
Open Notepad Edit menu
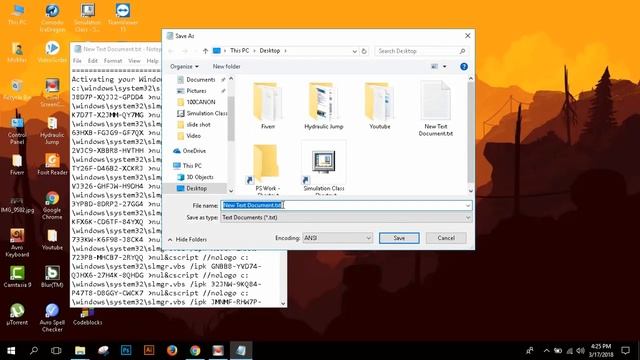(x=93, y=61)
